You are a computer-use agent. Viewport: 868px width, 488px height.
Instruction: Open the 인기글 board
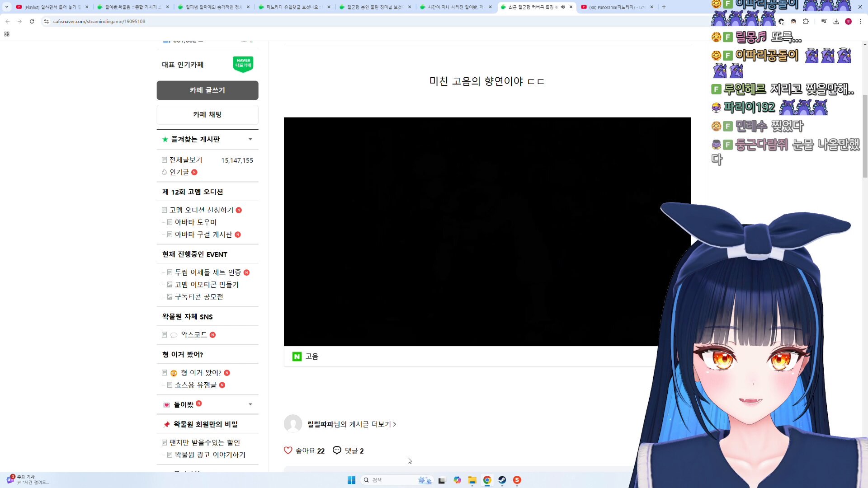[x=179, y=172]
